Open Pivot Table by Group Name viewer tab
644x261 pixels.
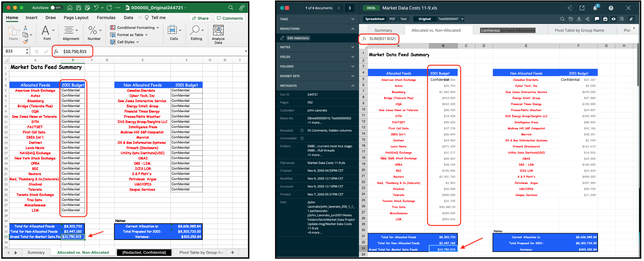579,30
